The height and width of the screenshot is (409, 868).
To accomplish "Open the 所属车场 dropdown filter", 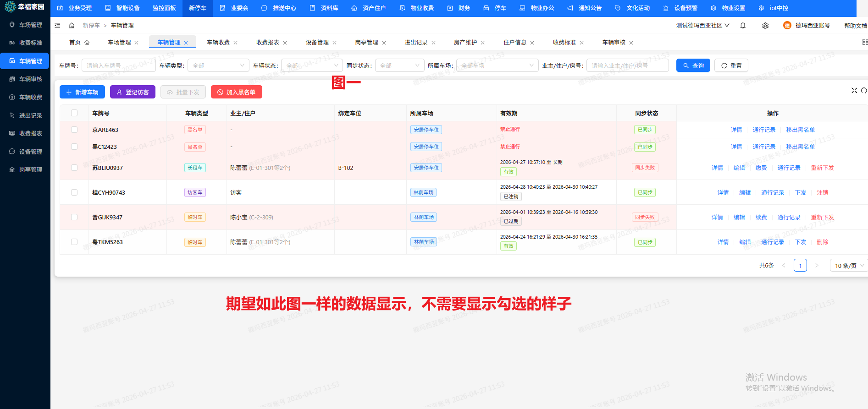I will (497, 65).
